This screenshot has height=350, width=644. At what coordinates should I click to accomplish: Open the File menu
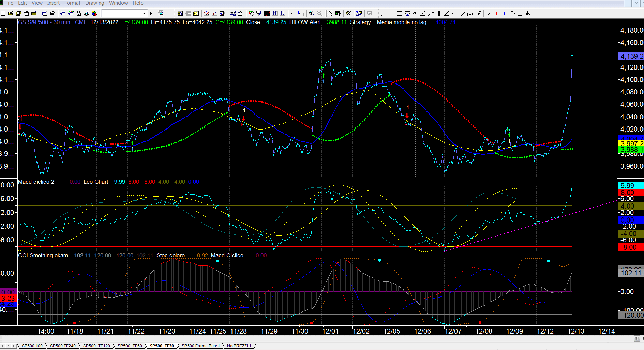pyautogui.click(x=9, y=3)
